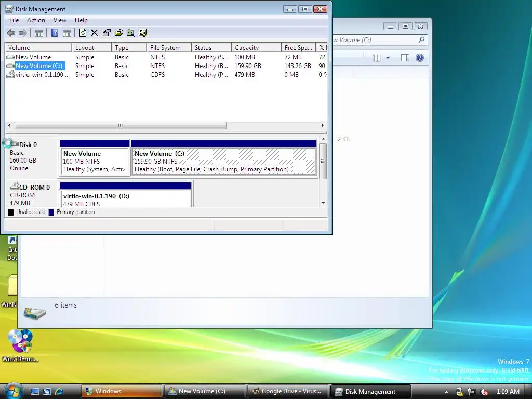Sort by the Volume column header
The width and height of the screenshot is (532, 399).
tap(38, 47)
